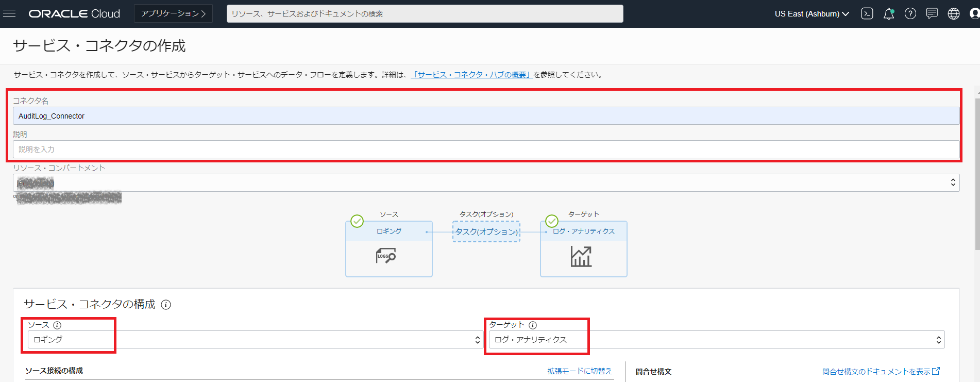Open the ターゲット dropdown showing ログ・アナリティクス
980x382 pixels.
[716, 340]
